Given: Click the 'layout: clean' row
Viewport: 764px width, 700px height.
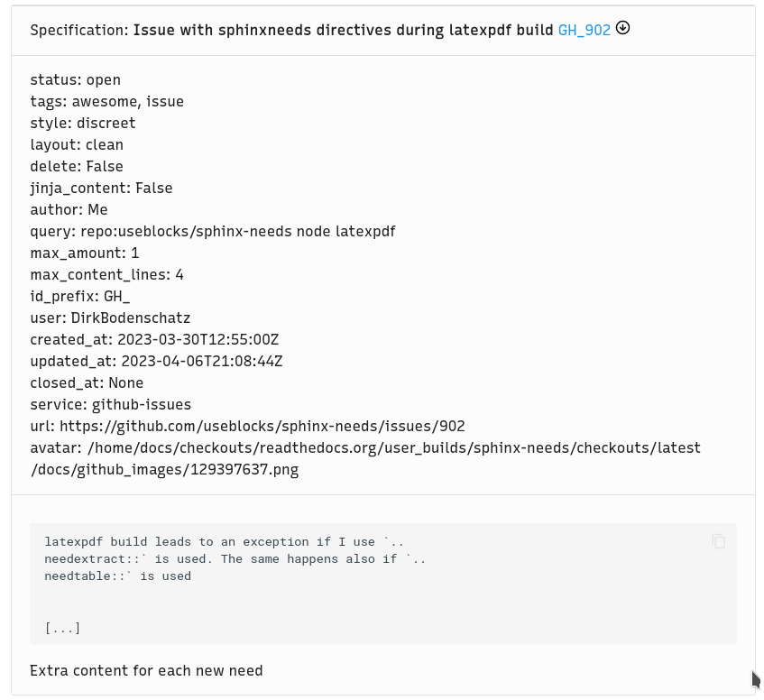Looking at the screenshot, I should coord(77,145).
